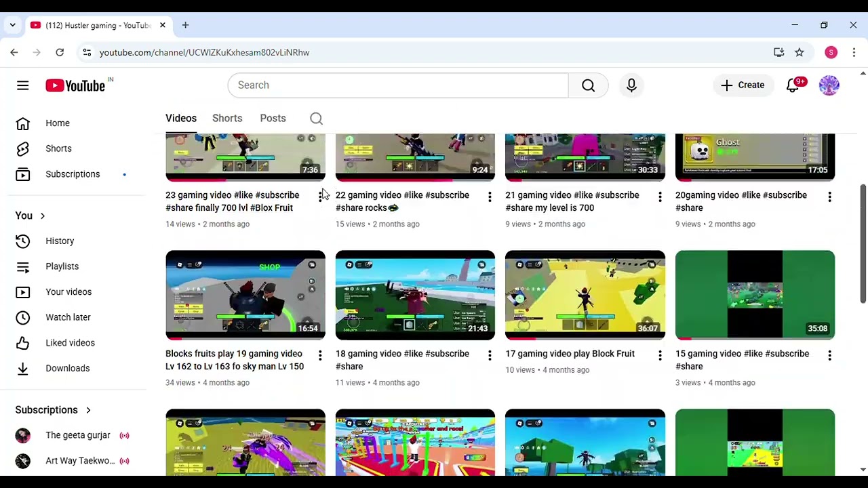Click the magnifier search button
This screenshot has height=488, width=868.
tap(588, 85)
